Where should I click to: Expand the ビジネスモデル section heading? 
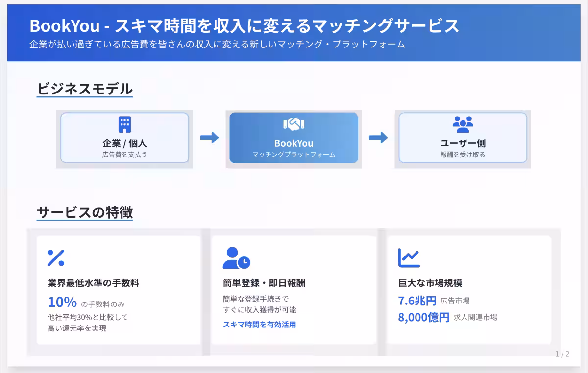[x=84, y=90]
